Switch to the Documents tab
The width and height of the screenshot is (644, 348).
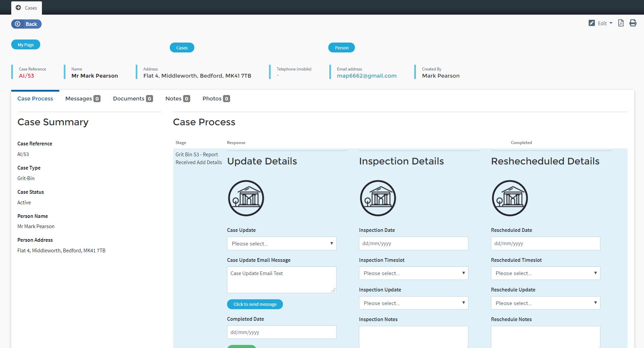point(133,99)
